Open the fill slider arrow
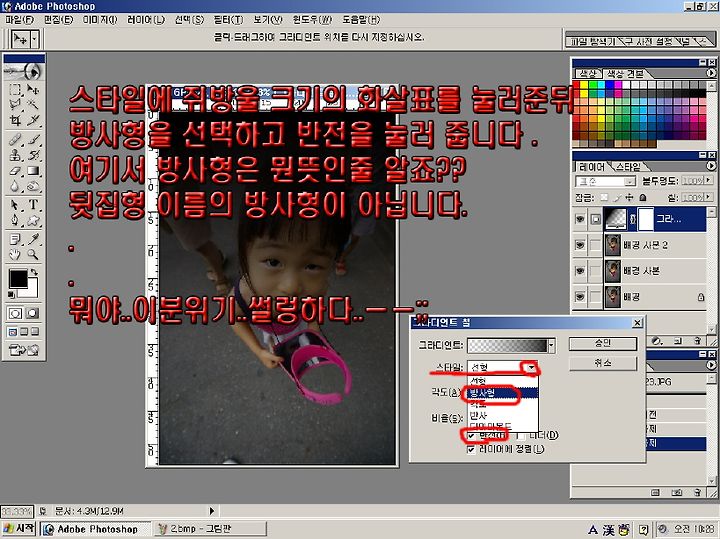720x539 pixels. coord(709,197)
